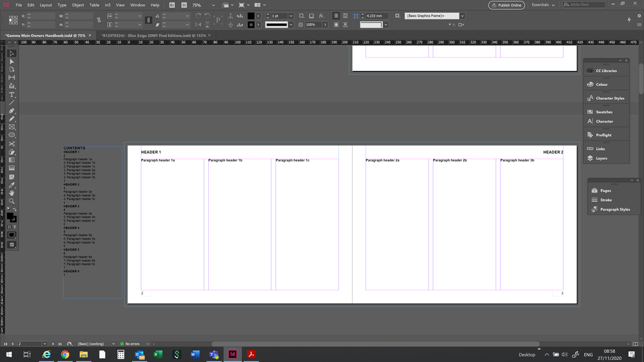Enable the quick apply lightning icon
The image size is (644, 362).
tap(629, 19)
